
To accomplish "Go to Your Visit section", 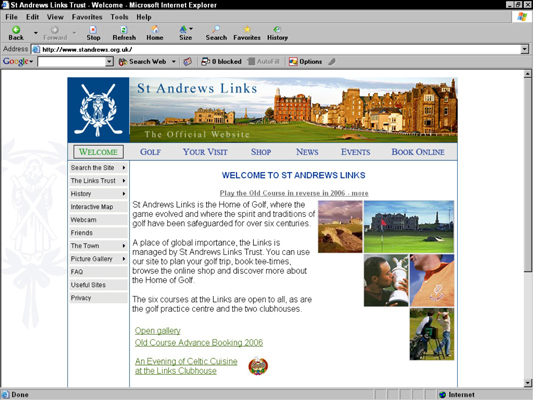I will (205, 152).
